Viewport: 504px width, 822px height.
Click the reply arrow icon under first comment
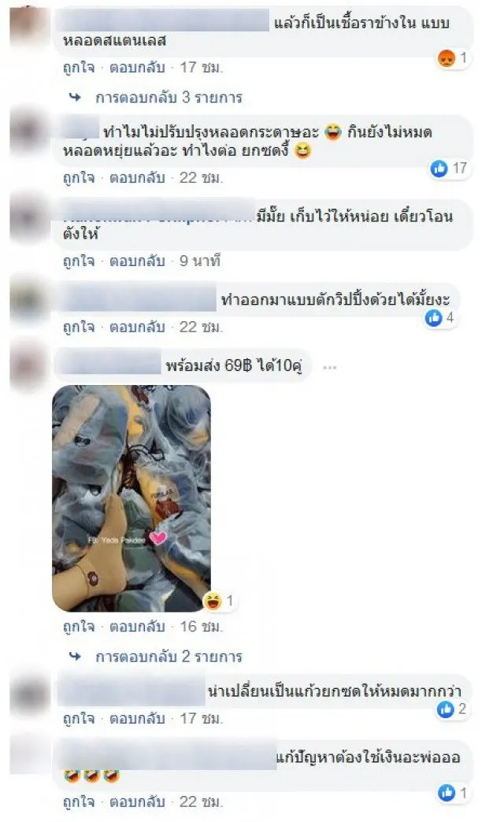tap(76, 98)
